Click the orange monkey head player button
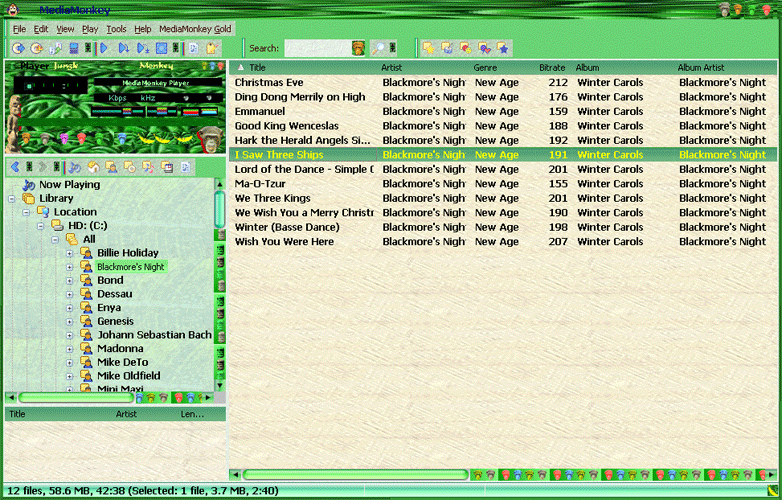 pyautogui.click(x=26, y=138)
